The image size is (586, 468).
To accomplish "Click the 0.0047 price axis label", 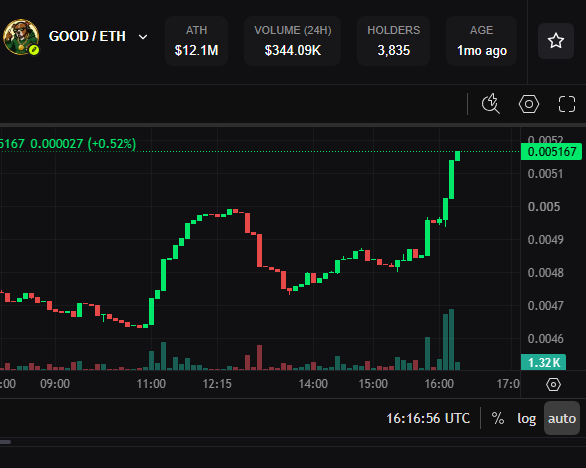I will click(545, 306).
